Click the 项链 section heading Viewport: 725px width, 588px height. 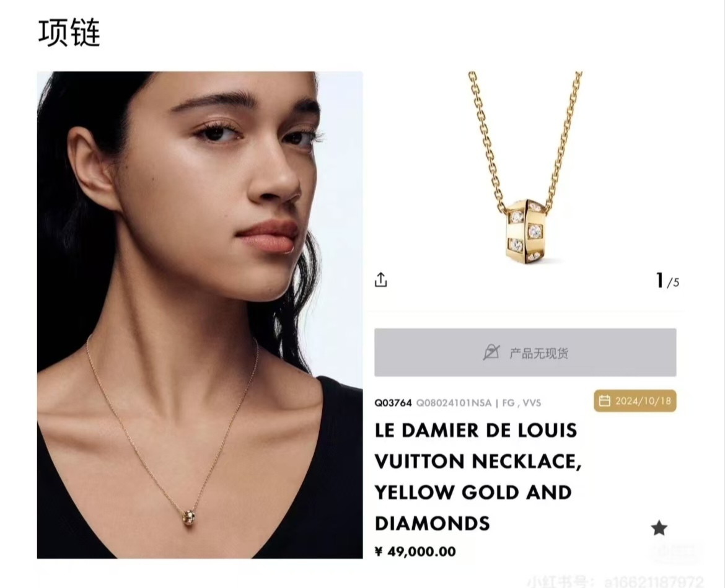(69, 33)
